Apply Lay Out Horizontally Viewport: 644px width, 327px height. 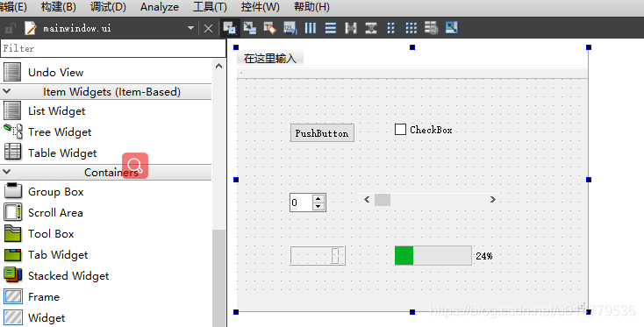point(311,28)
